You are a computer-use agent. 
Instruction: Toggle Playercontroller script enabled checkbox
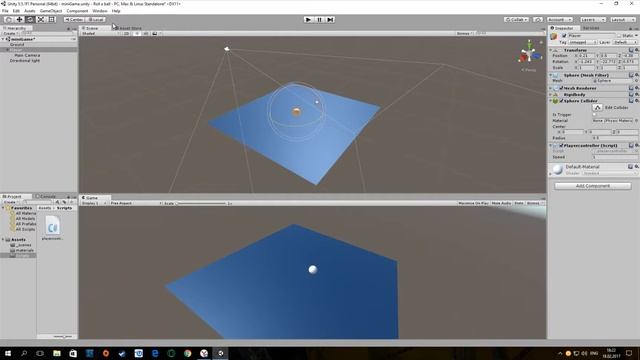pyautogui.click(x=561, y=145)
